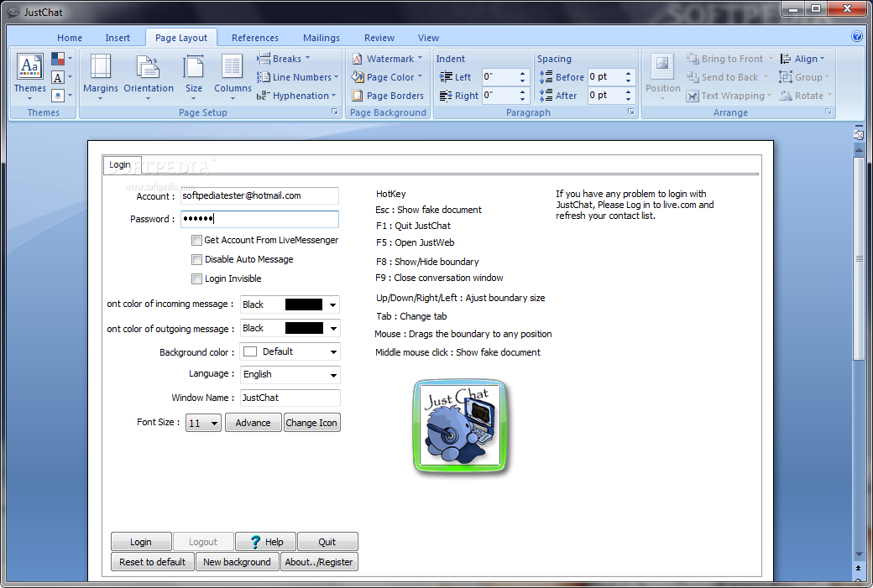Switch to the References ribbon tab
This screenshot has width=873, height=588.
[254, 38]
